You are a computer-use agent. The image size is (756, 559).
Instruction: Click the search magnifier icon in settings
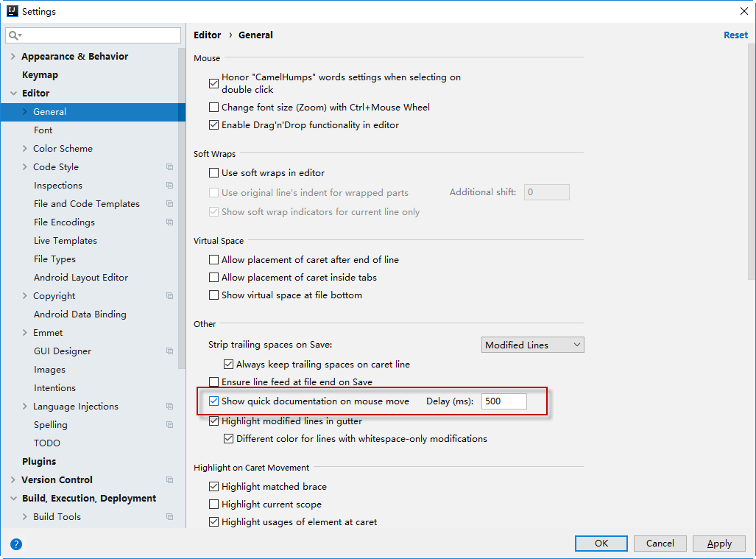13,35
